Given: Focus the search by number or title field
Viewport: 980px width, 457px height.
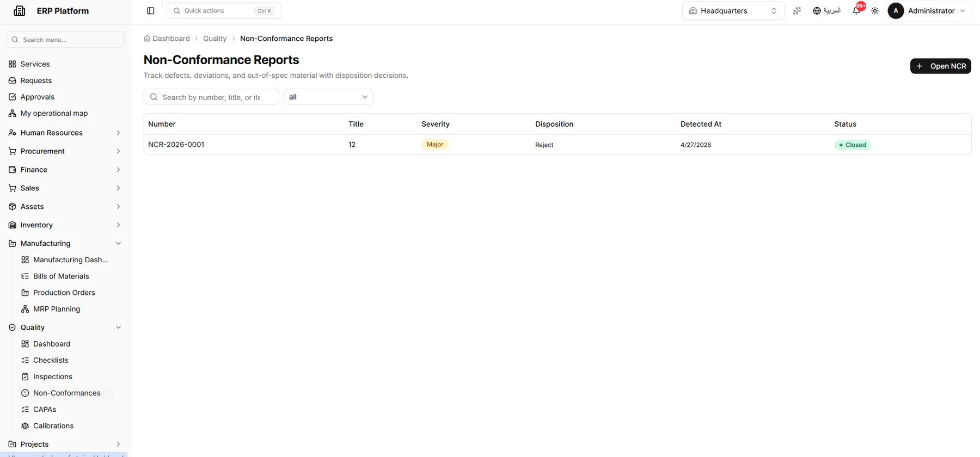Looking at the screenshot, I should point(211,97).
